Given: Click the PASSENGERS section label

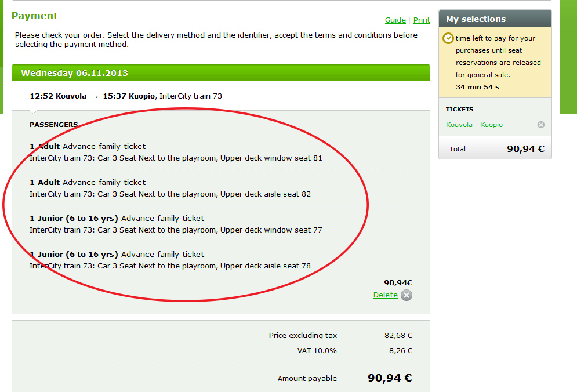Looking at the screenshot, I should (54, 125).
